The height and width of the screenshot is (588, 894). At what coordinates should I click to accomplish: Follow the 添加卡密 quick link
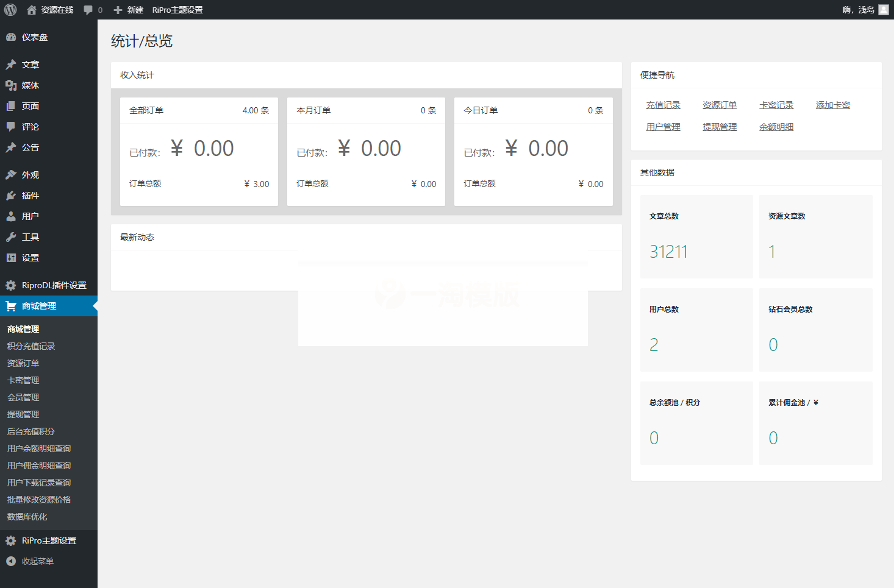832,105
